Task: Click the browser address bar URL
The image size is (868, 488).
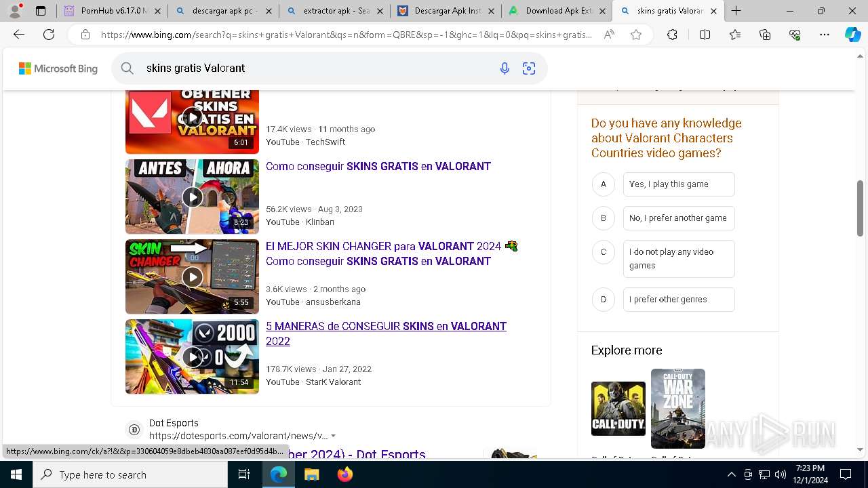Action: (x=346, y=35)
